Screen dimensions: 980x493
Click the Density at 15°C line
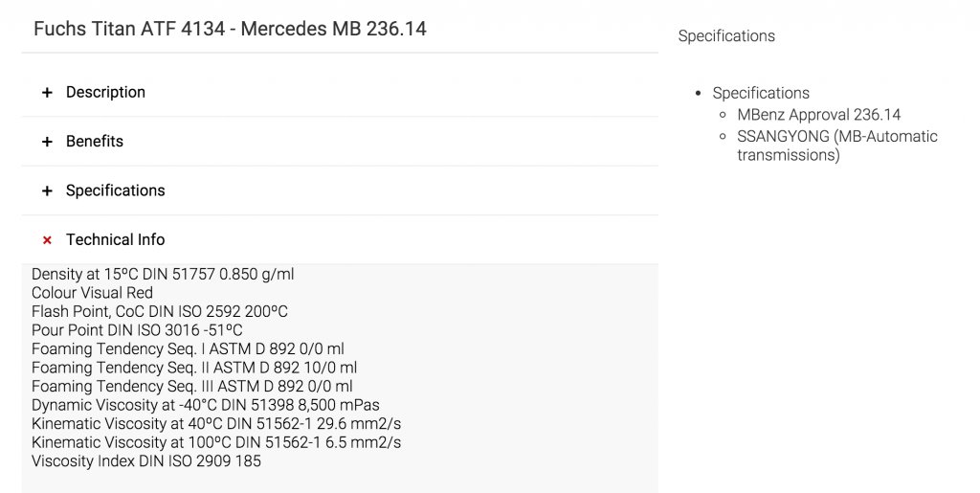tap(163, 275)
